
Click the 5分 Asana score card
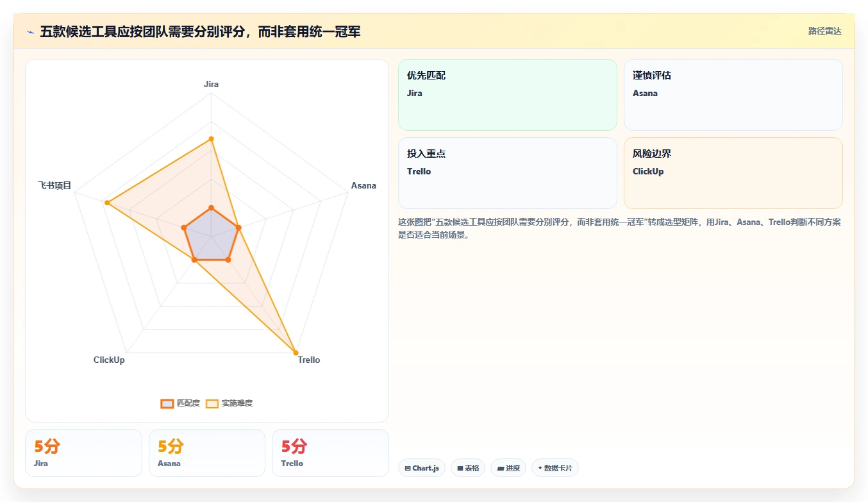206,453
